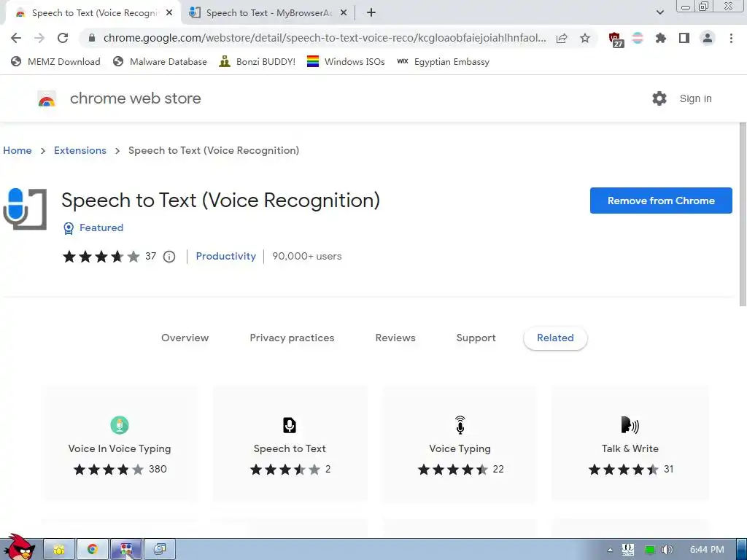747x560 pixels.
Task: Click the chrome web store rainbow logo
Action: pyautogui.click(x=47, y=99)
